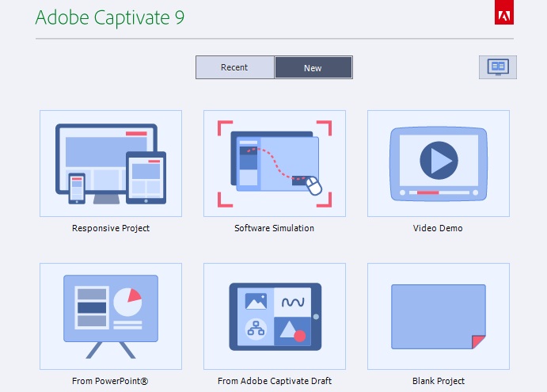Click the "Software Simulation" text label

click(275, 228)
